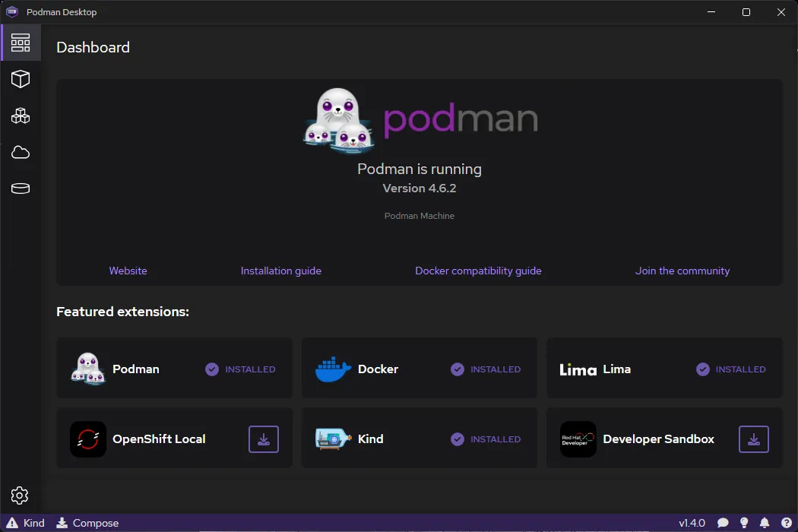Open notifications bell icon
Viewport: 798px width, 532px height.
pos(765,523)
